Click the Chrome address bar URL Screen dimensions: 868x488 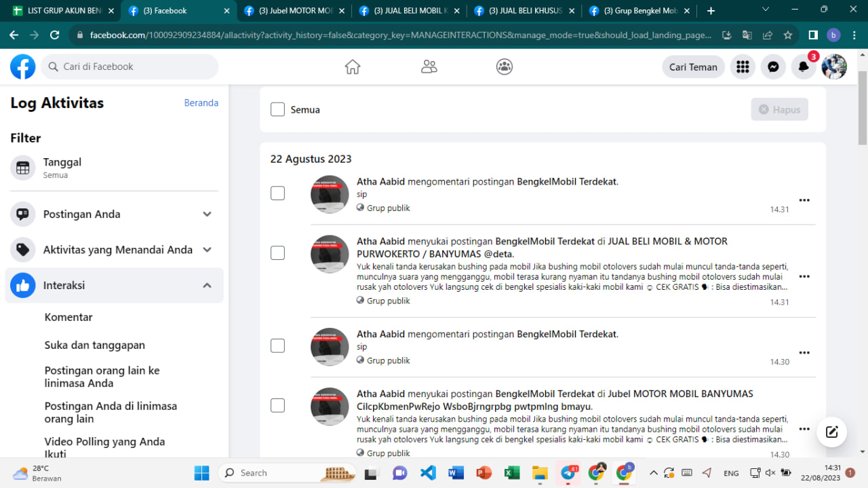coord(400,35)
